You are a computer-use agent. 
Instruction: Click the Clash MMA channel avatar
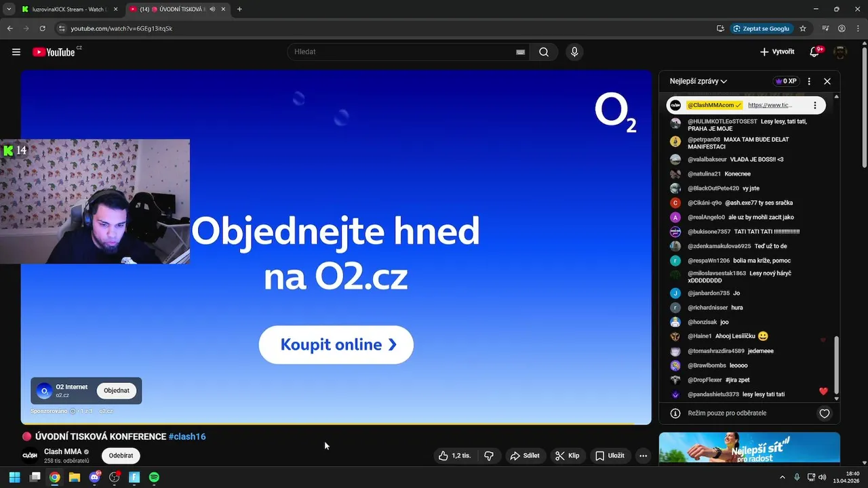coord(30,455)
